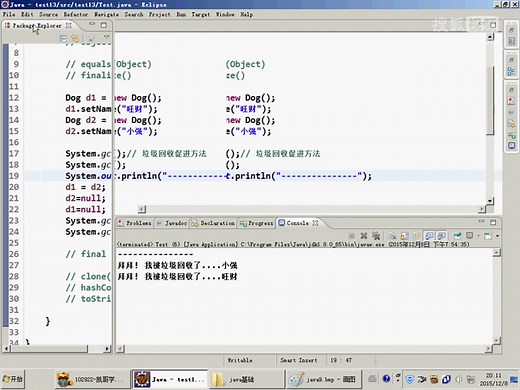520x390 pixels.
Task: Open the Help menu
Action: click(x=247, y=14)
